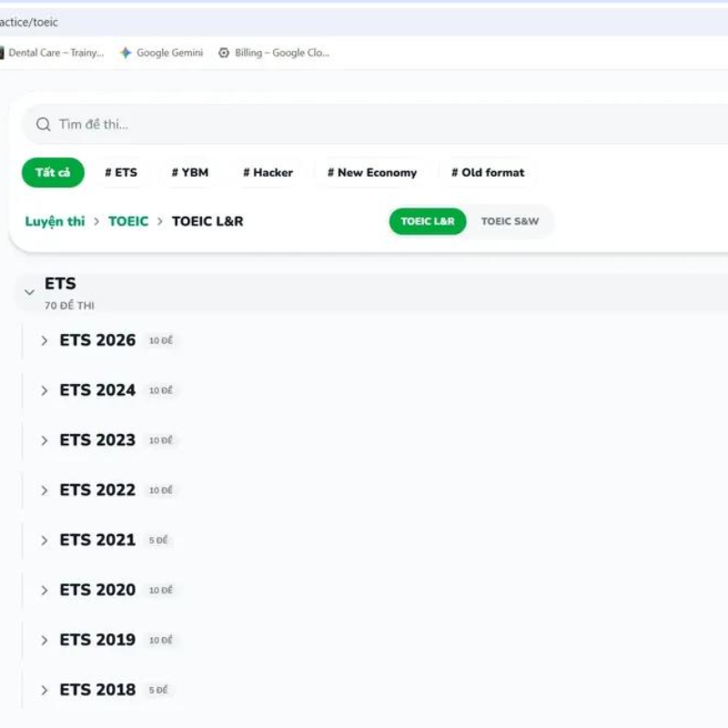Click the browser address bar URL

pyautogui.click(x=29, y=22)
